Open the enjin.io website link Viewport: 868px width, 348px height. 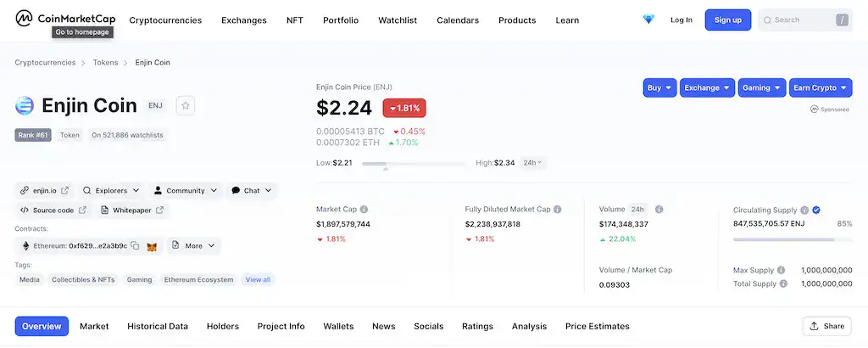[44, 191]
